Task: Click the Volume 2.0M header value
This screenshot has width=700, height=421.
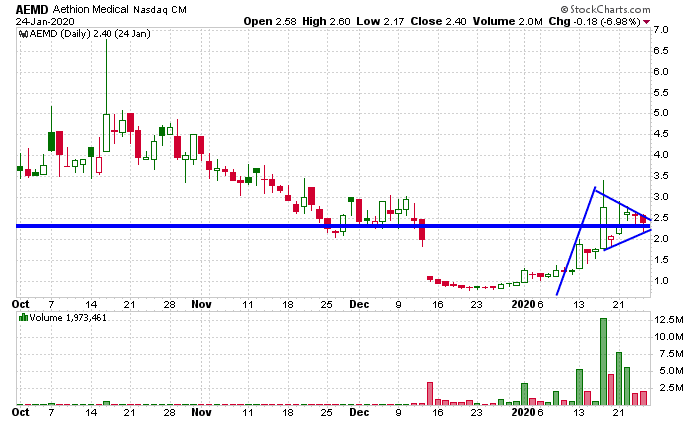Action: [508, 21]
